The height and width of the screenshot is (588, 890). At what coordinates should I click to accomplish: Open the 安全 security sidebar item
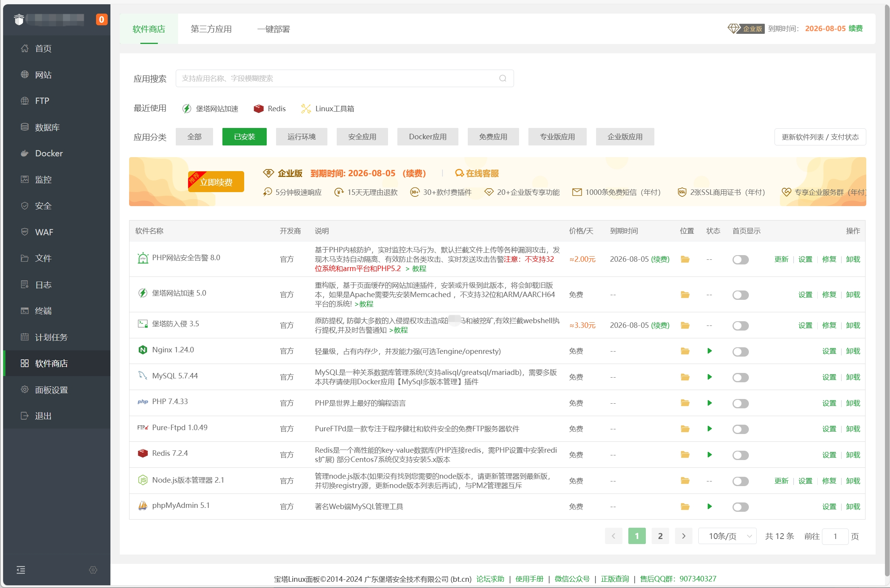pos(57,206)
